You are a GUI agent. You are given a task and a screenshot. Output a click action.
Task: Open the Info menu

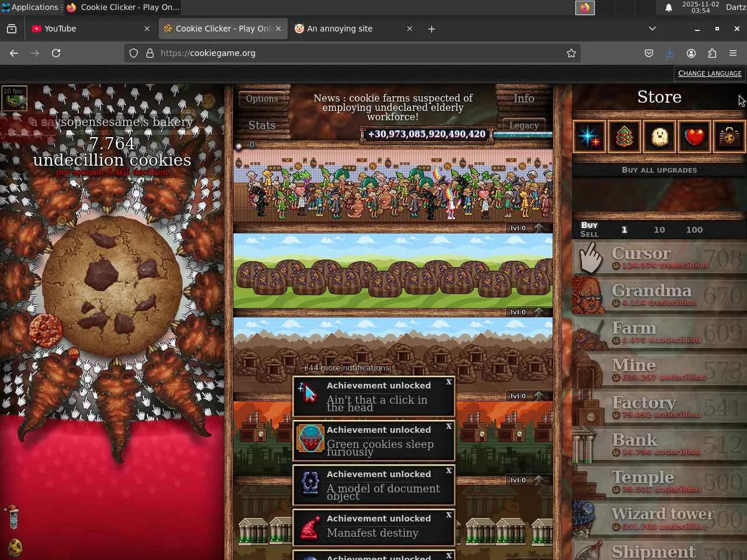point(524,99)
